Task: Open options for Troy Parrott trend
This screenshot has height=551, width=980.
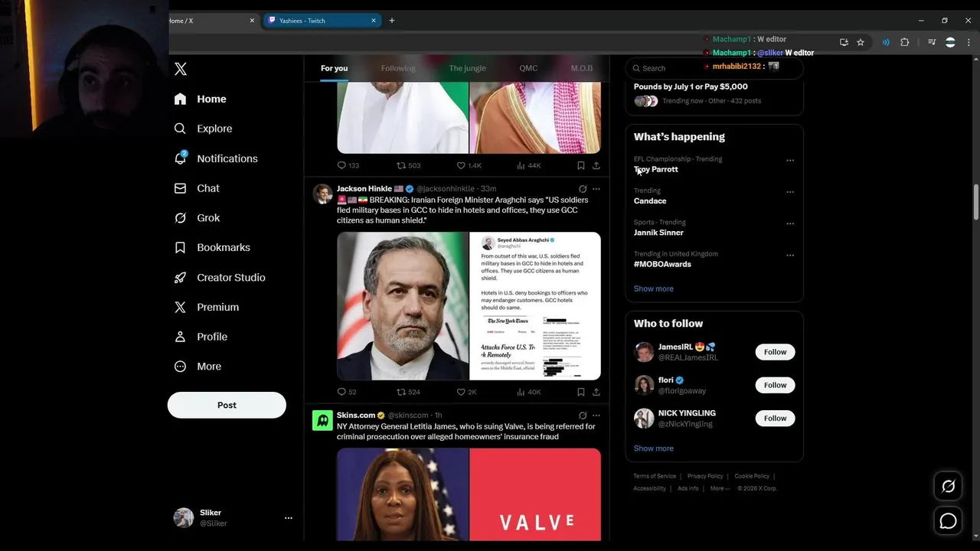Action: [790, 161]
